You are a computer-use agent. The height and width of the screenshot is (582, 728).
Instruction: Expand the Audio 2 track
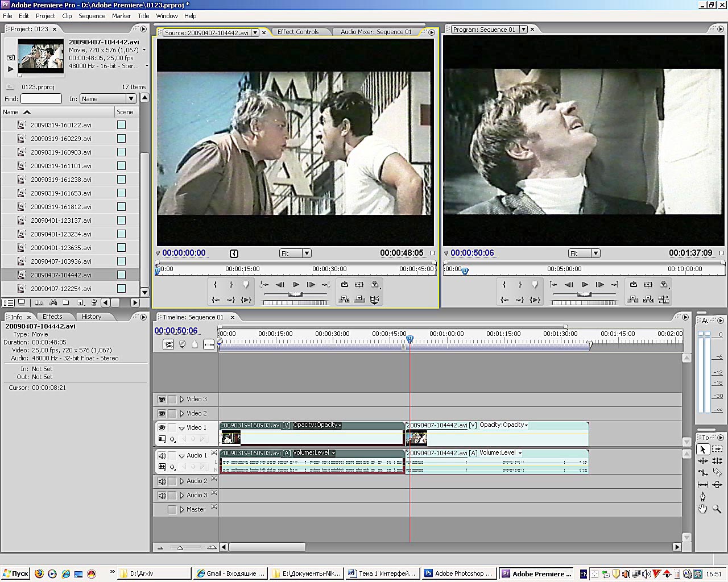(182, 481)
